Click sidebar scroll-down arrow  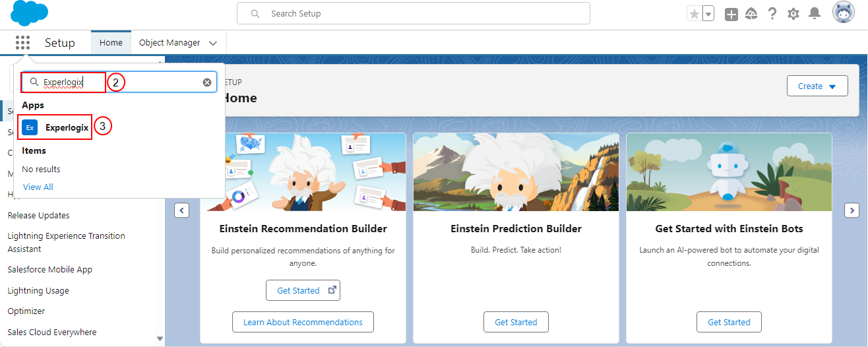tap(160, 338)
